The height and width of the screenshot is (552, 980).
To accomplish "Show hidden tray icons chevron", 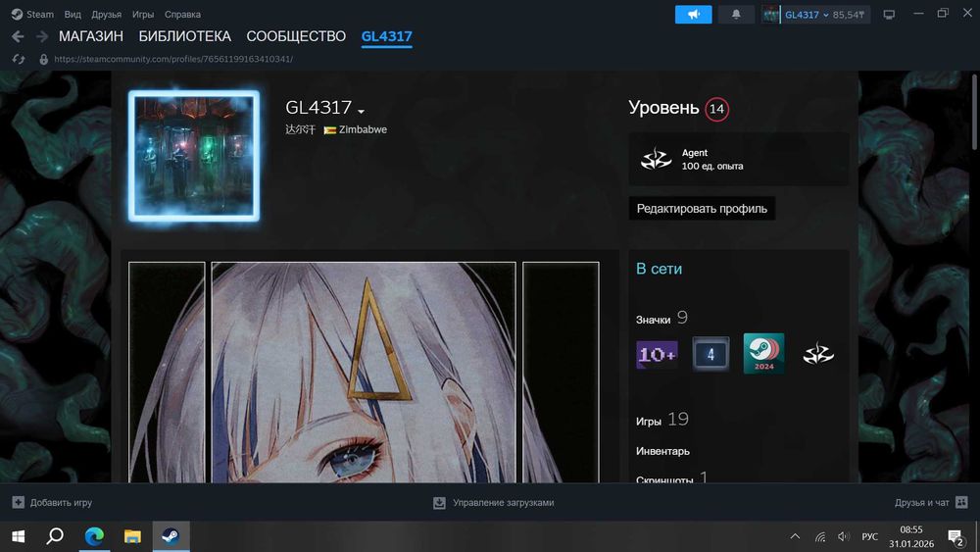I will [795, 536].
